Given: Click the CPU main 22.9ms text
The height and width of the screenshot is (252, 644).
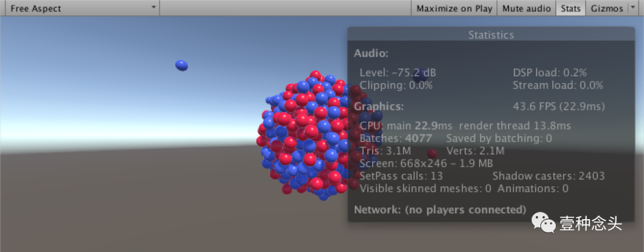Looking at the screenshot, I should 406,126.
